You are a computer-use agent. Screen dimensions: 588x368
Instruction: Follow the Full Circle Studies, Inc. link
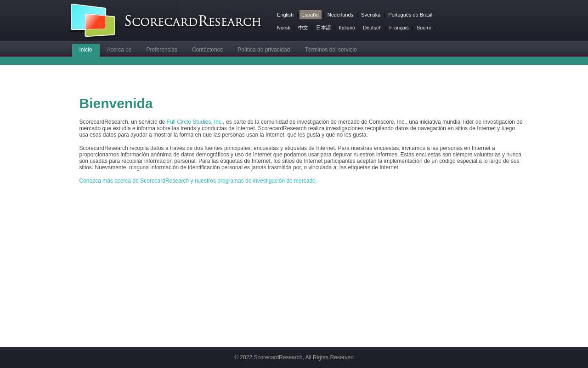pos(194,122)
